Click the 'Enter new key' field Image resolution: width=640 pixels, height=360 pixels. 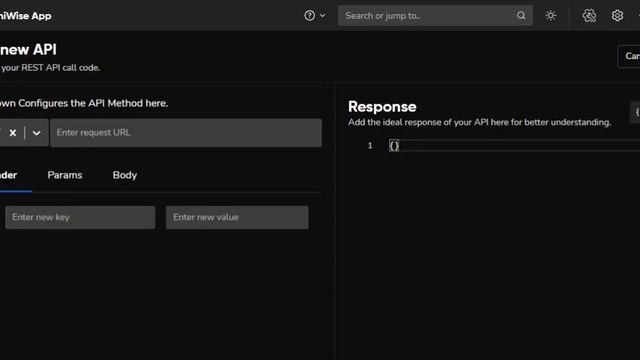click(80, 217)
